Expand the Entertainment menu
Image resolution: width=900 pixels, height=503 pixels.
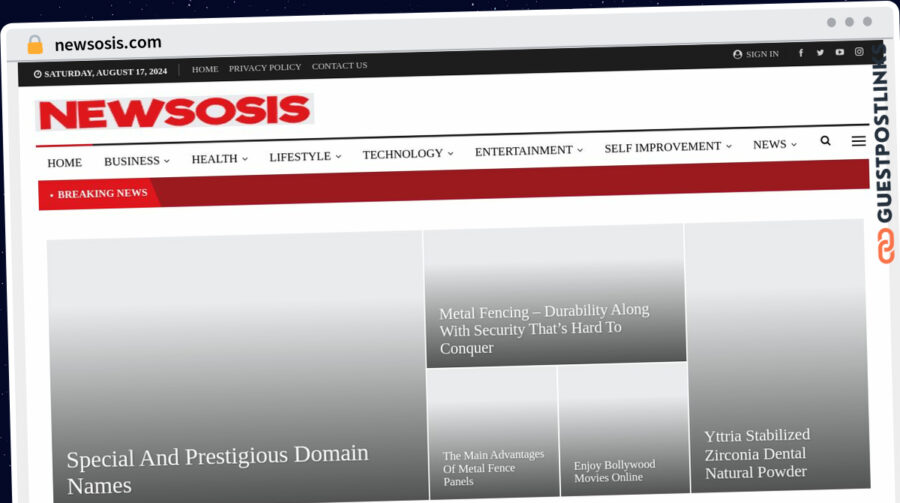click(x=529, y=150)
